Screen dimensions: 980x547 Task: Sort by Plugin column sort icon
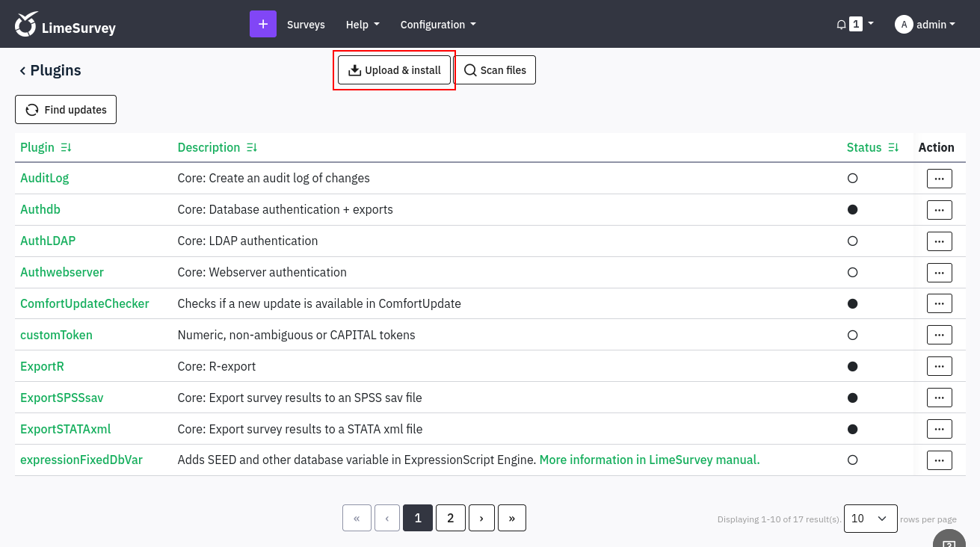(x=66, y=148)
